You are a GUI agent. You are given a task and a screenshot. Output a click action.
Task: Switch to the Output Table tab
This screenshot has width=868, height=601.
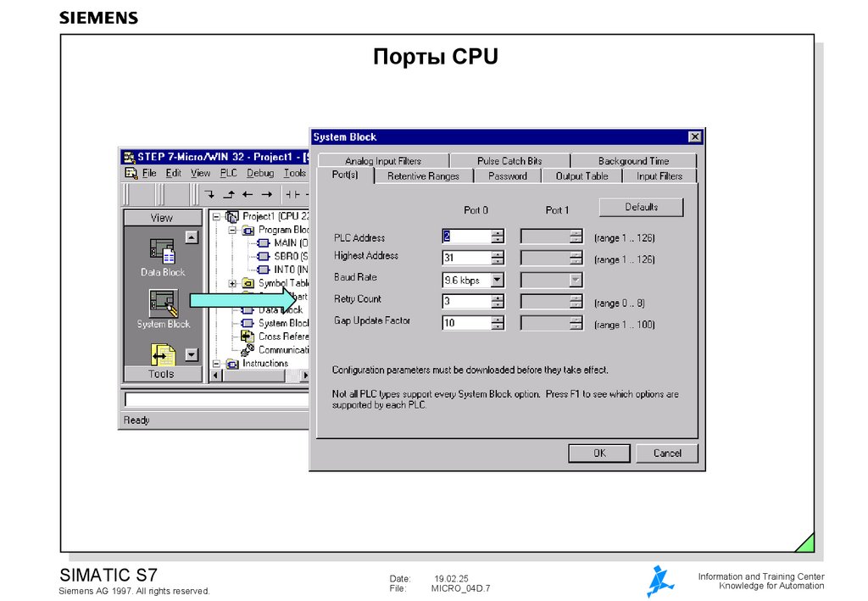pos(581,176)
